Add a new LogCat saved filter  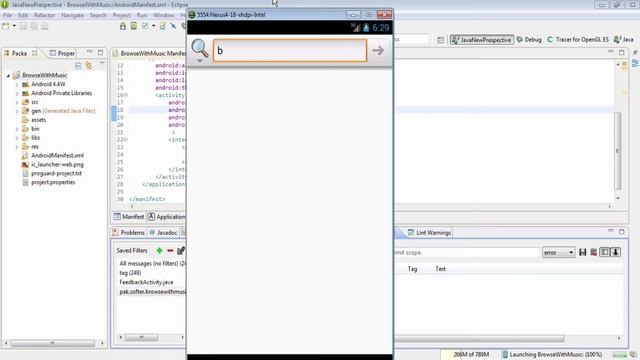click(159, 251)
